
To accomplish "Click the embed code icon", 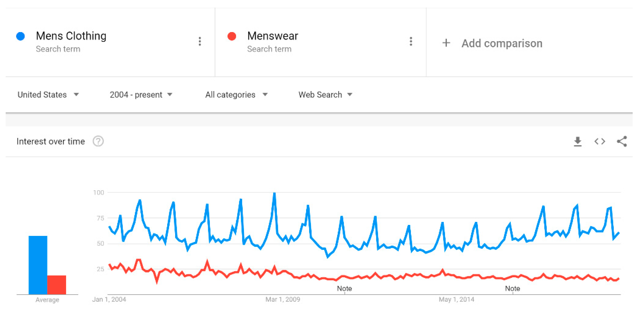I will 599,142.
